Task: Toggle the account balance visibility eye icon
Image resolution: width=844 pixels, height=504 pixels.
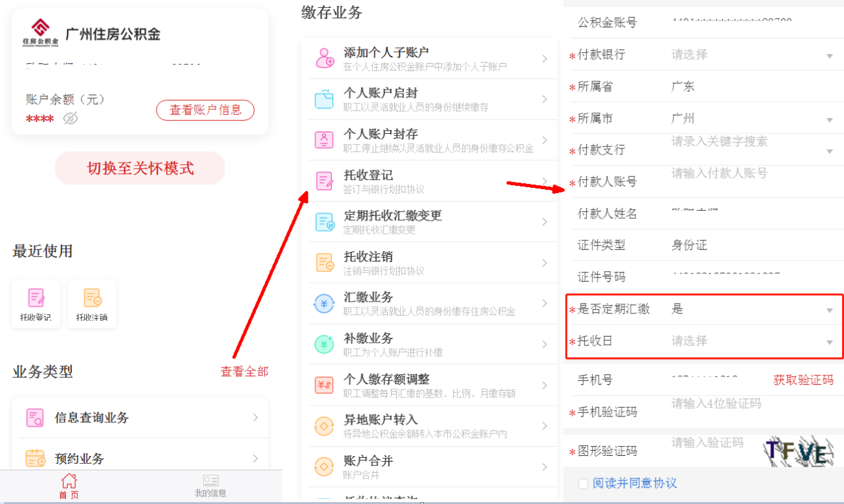Action: [71, 119]
